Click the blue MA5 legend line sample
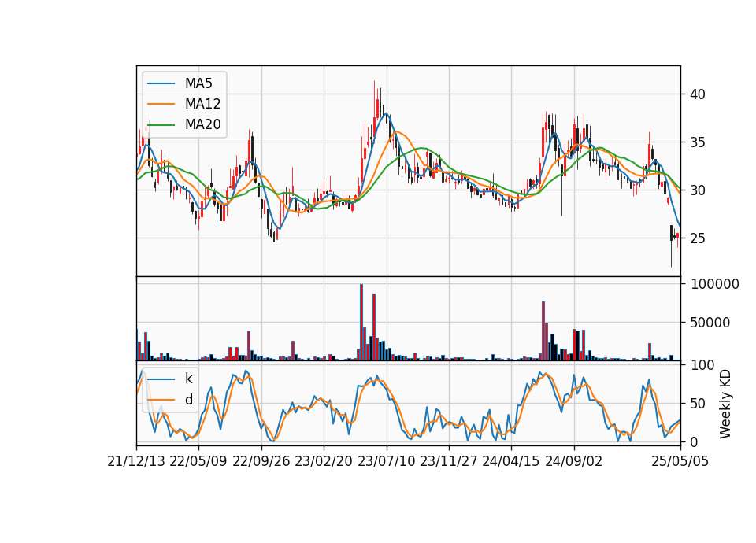Image resolution: width=756 pixels, height=543 pixels. click(161, 83)
